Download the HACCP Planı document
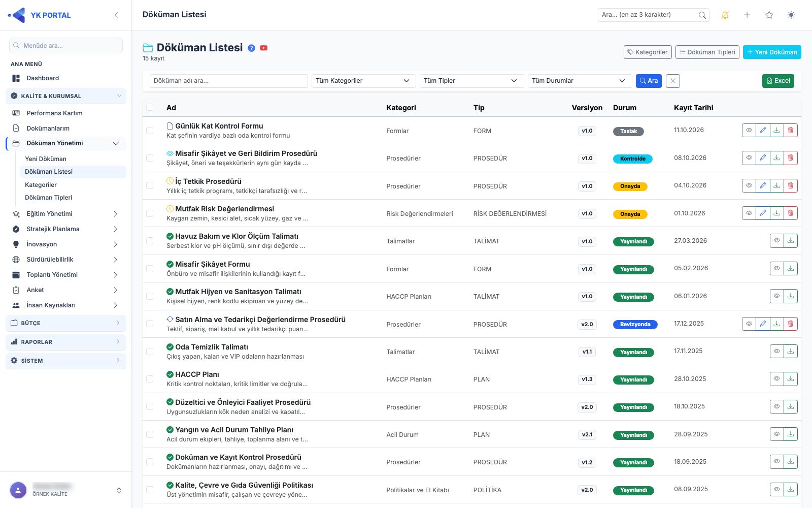The width and height of the screenshot is (812, 508). coord(791,379)
